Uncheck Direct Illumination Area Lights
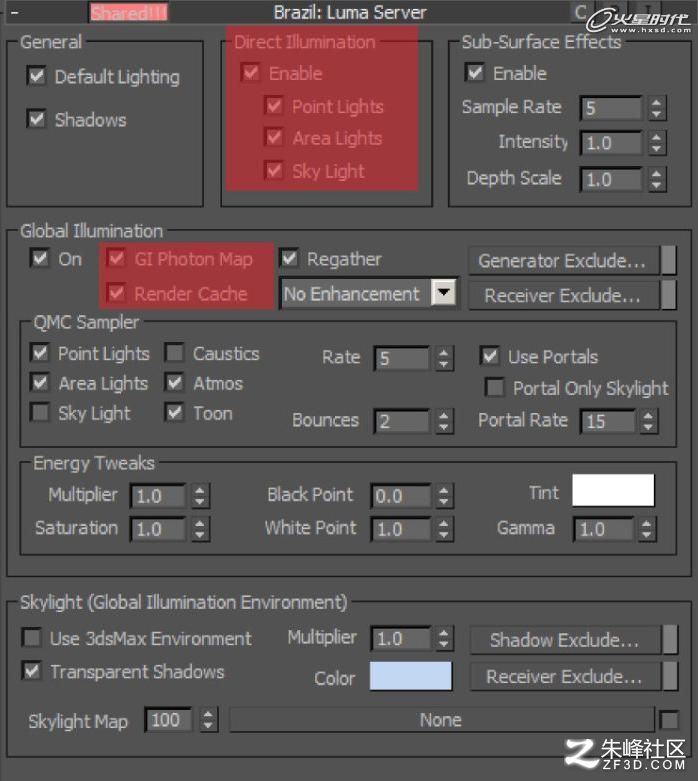The height and width of the screenshot is (781, 698). (274, 137)
